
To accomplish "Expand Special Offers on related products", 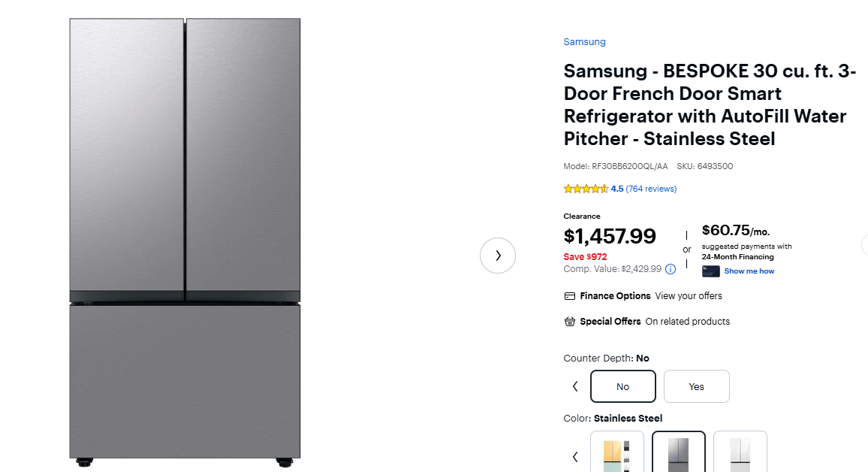I will point(687,322).
